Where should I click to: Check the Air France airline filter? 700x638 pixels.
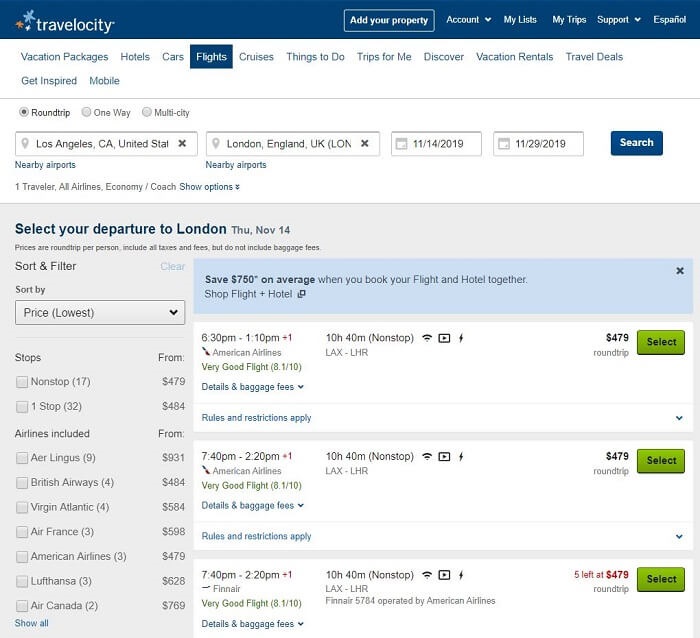[22, 532]
